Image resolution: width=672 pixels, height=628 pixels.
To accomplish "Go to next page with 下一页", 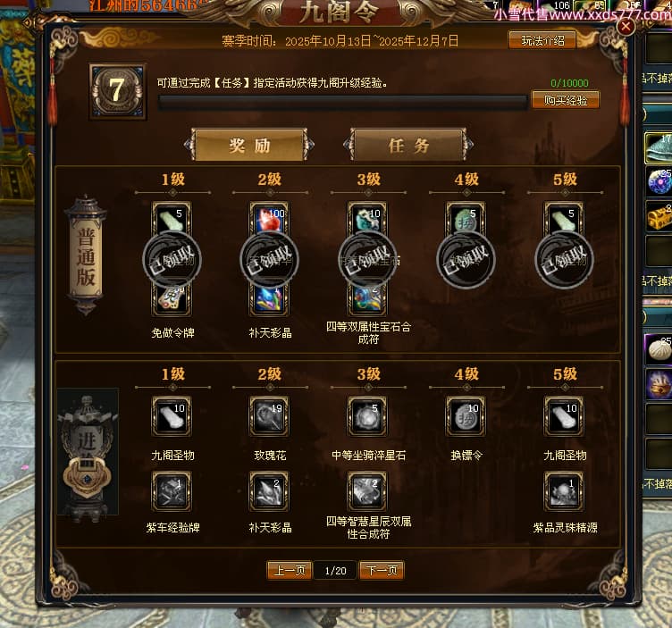I will tap(382, 570).
